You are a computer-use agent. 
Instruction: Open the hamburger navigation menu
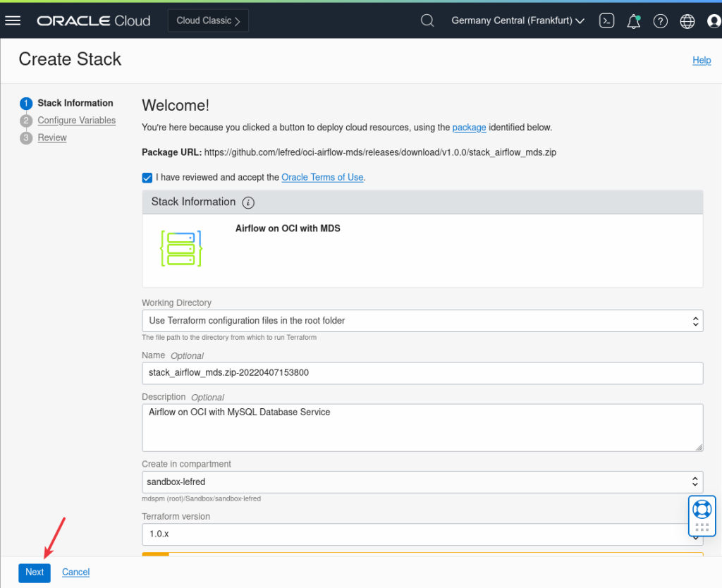coord(13,20)
